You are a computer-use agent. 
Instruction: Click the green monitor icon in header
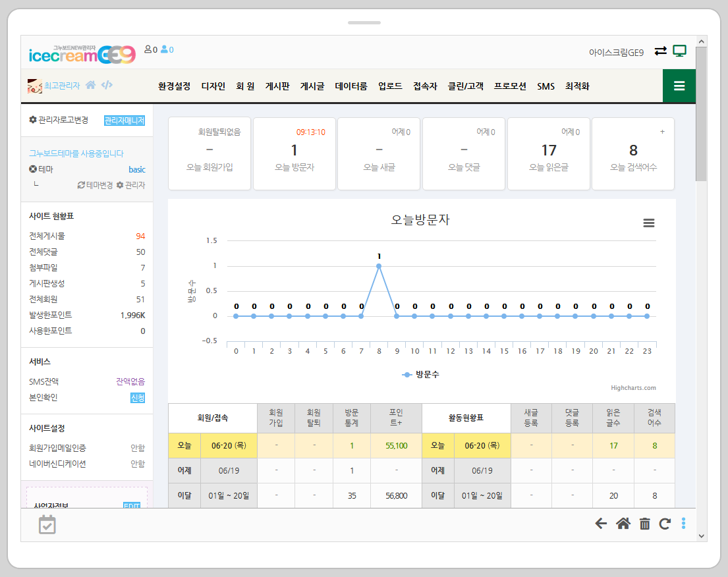[679, 51]
